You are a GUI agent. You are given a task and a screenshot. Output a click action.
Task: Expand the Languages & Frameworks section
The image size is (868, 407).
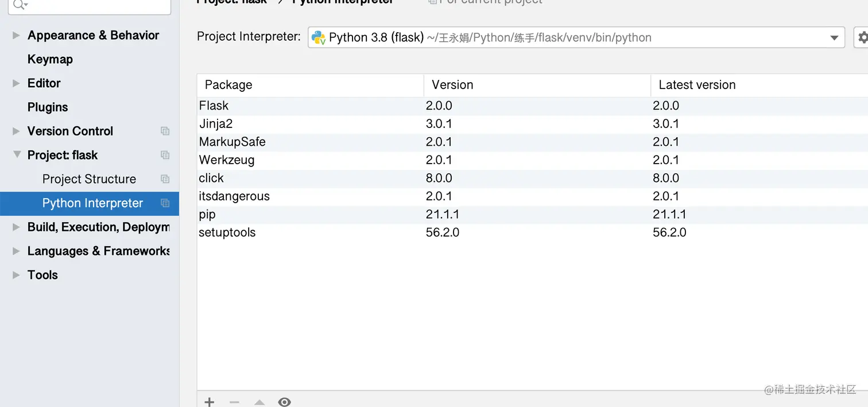point(16,251)
